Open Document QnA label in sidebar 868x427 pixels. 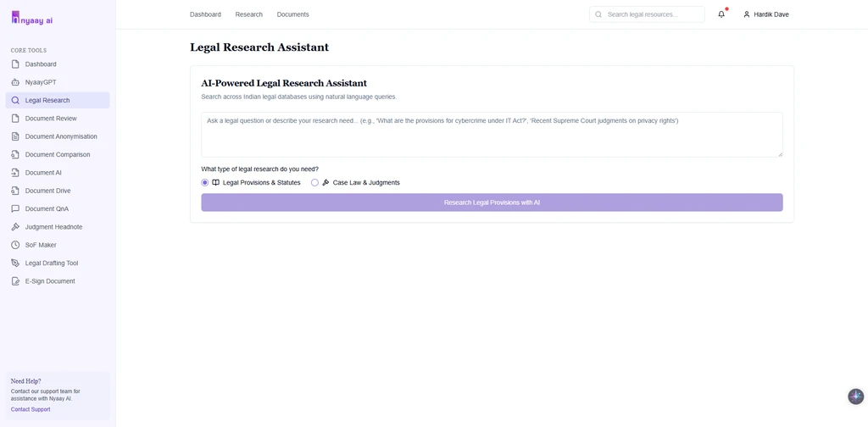click(x=47, y=209)
